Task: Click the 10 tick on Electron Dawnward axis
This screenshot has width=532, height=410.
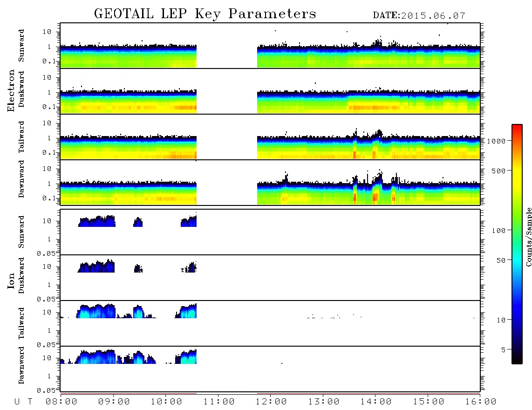Action: 47,169
